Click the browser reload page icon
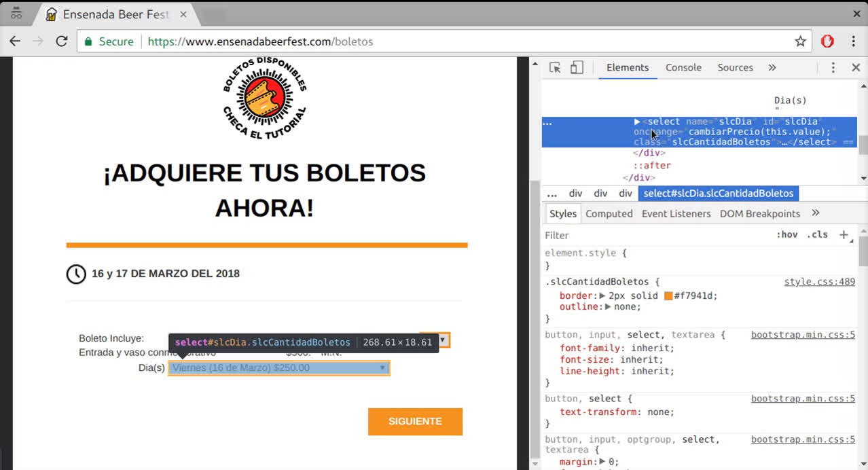Image resolution: width=868 pixels, height=470 pixels. pos(62,41)
